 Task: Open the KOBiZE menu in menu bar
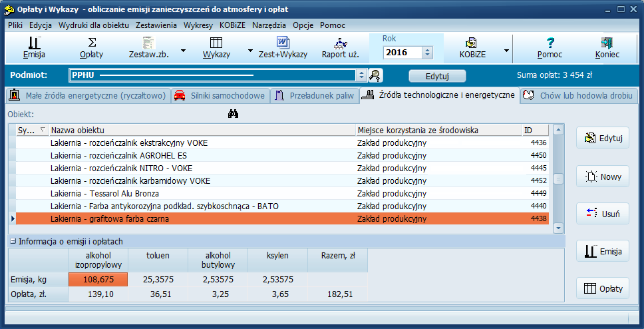pos(232,25)
